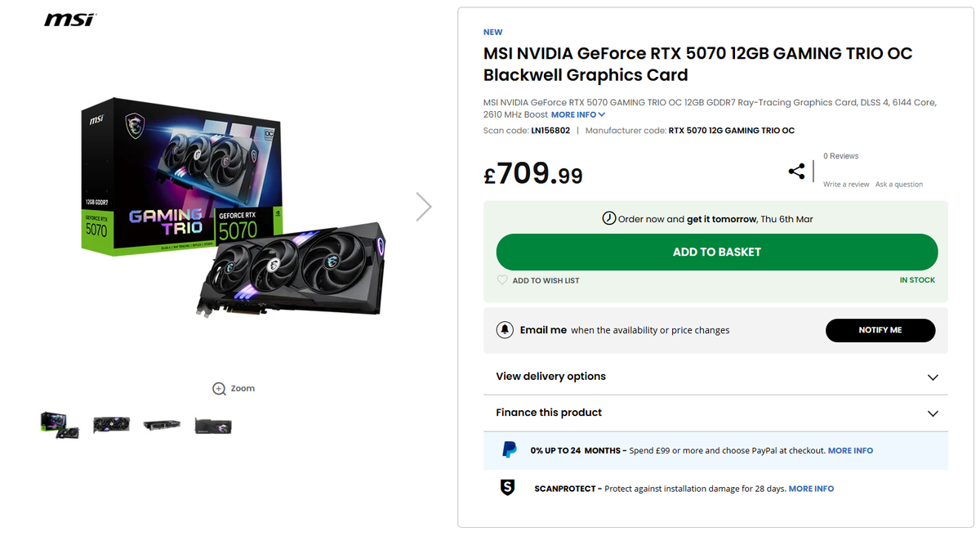Click the share icon next to reviews

click(796, 170)
